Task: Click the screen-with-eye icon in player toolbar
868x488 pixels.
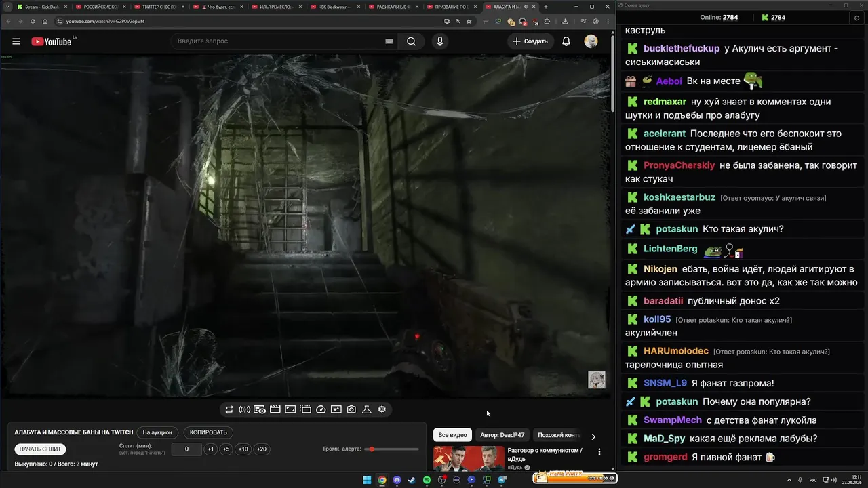Action: (260, 409)
